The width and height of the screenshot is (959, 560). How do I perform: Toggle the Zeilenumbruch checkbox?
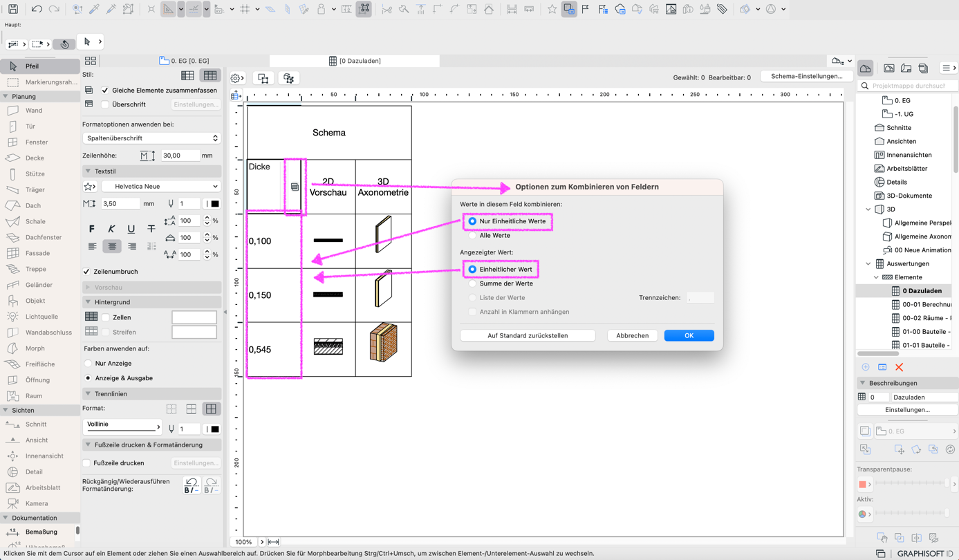pyautogui.click(x=86, y=272)
